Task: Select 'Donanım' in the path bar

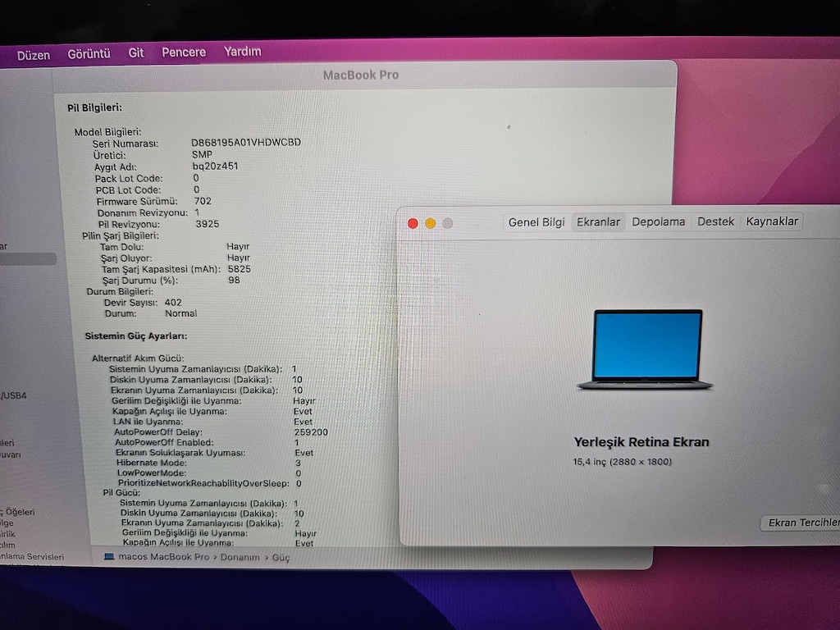Action: pos(240,557)
